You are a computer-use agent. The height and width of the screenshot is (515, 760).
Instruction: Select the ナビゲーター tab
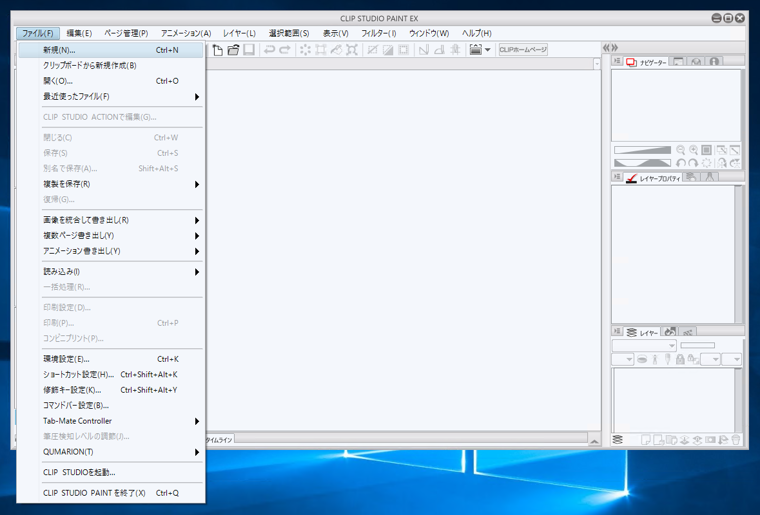point(647,62)
